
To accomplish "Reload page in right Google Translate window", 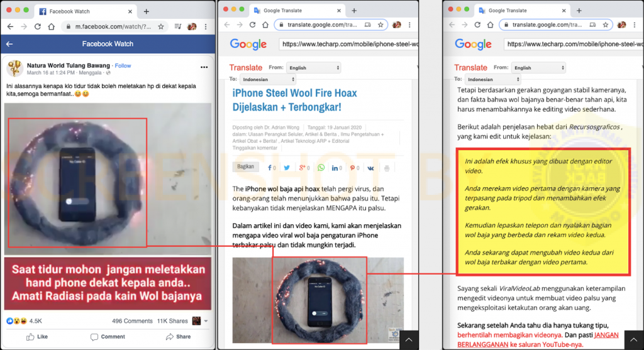I will (x=477, y=25).
